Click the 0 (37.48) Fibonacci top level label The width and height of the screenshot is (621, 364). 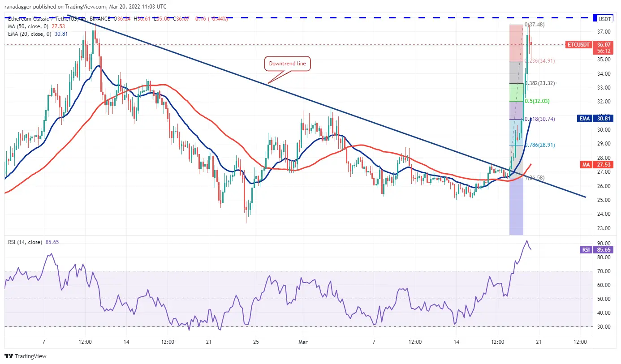coord(535,25)
